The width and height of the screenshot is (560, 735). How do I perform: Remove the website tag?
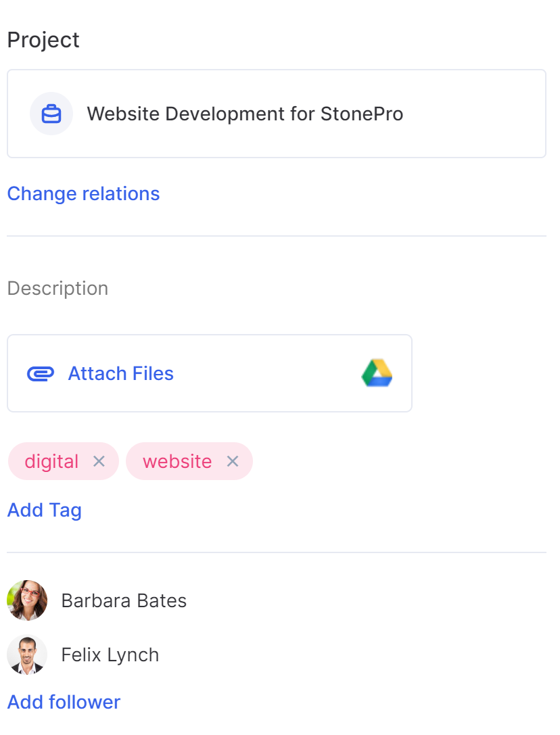[233, 462]
